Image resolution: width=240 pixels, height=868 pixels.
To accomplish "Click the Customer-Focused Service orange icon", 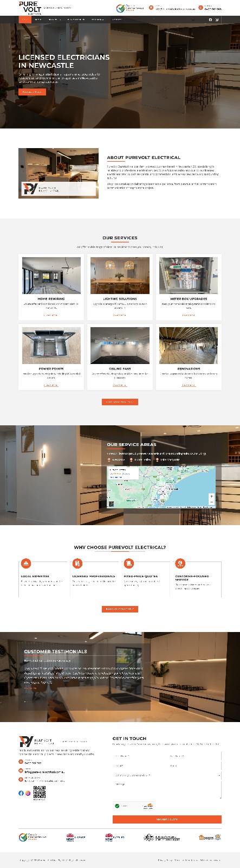I will pos(180,564).
